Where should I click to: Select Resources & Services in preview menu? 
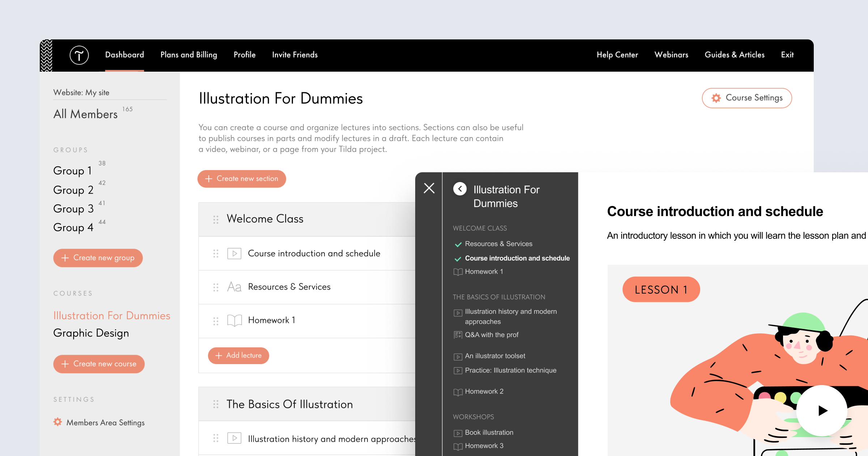[498, 244]
